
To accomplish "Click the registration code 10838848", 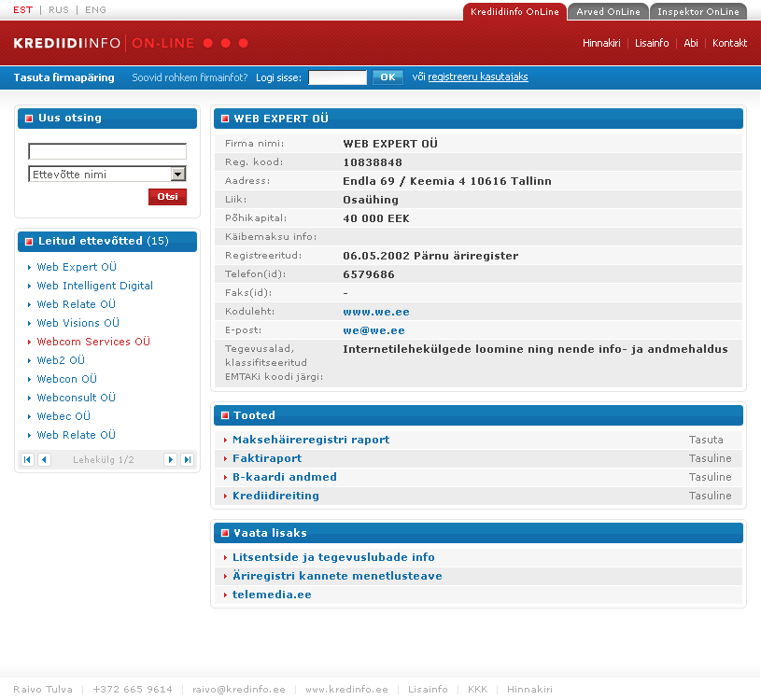I will pos(373,162).
